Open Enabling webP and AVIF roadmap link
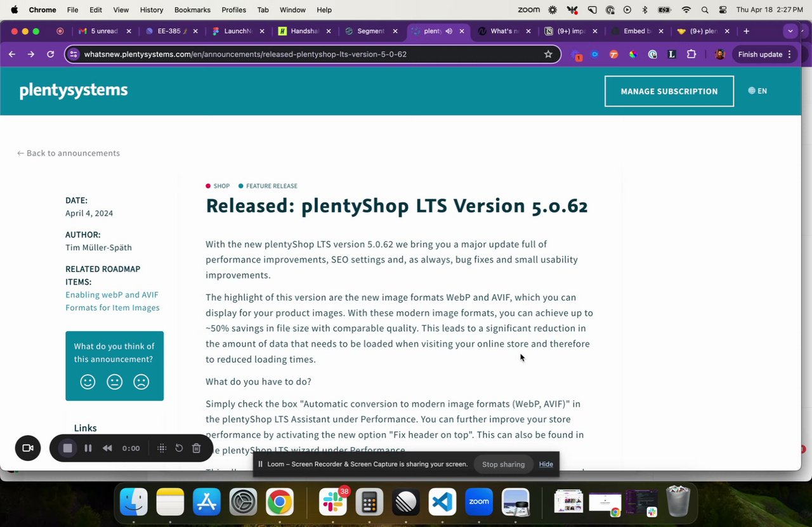 pyautogui.click(x=112, y=301)
